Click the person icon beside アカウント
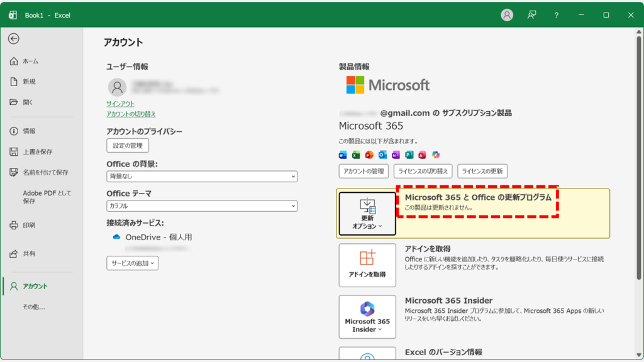This screenshot has height=362, width=644. coord(14,286)
